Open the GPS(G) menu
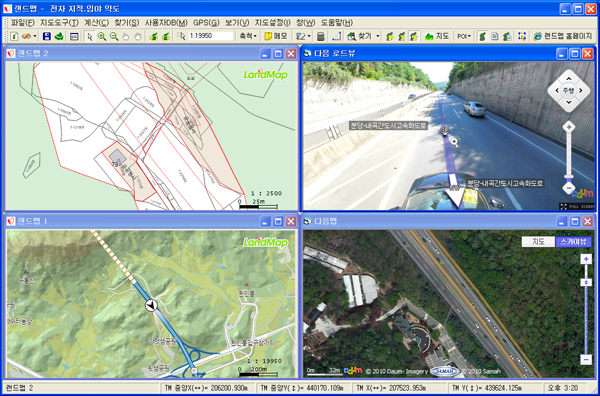The width and height of the screenshot is (600, 396). [206, 23]
